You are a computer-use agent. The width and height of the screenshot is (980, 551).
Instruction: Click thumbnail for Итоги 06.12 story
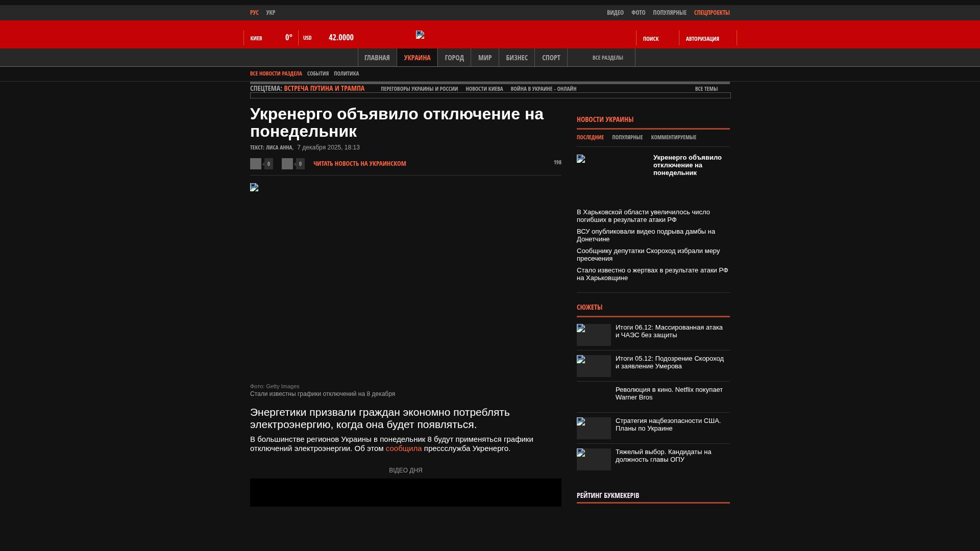[594, 335]
